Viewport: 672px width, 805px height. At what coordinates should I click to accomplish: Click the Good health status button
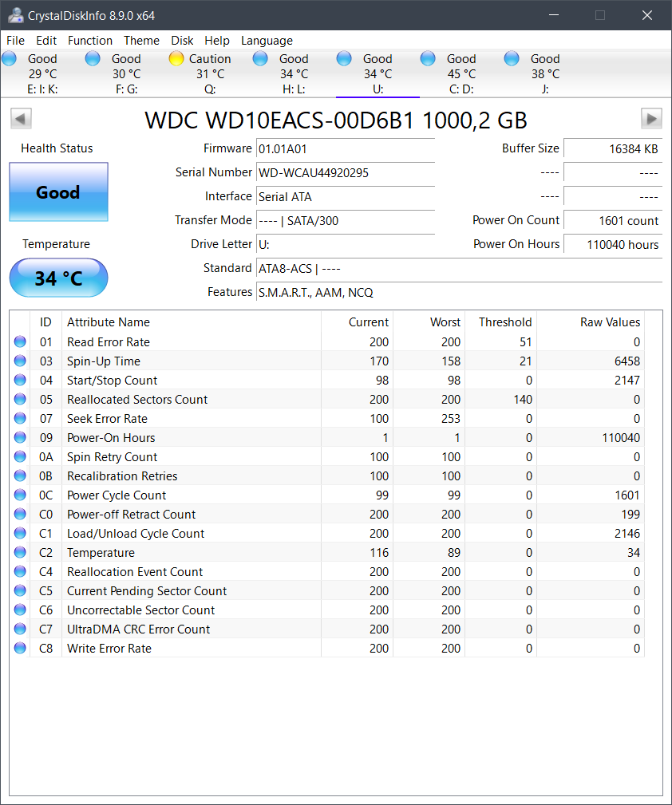(58, 192)
